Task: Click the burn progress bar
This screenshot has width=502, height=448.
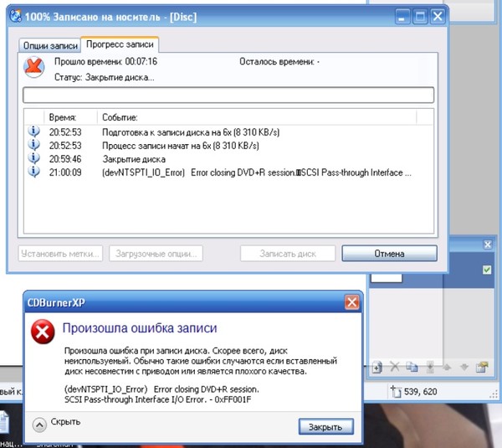Action: pyautogui.click(x=228, y=95)
